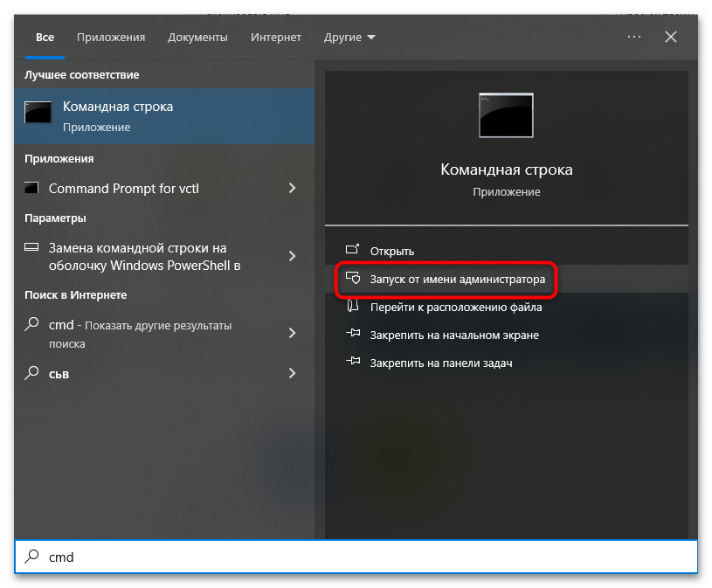Image resolution: width=712 pixels, height=588 pixels.
Task: Click the keyboard settings icon beside Замена
Action: tap(31, 247)
